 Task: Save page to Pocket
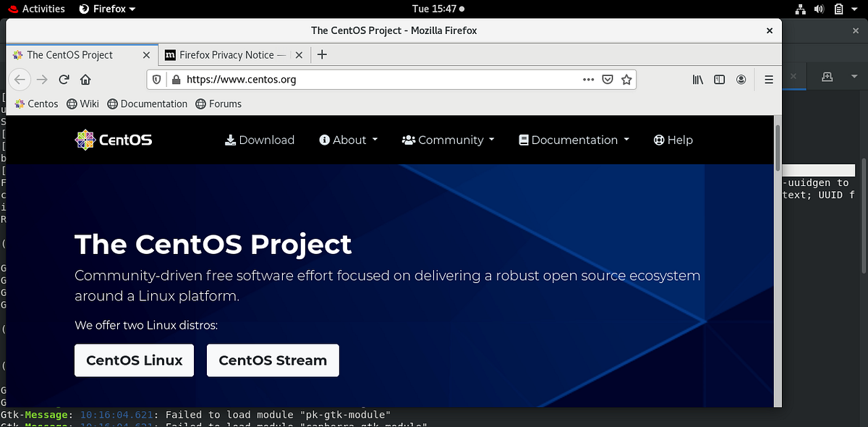coord(608,80)
